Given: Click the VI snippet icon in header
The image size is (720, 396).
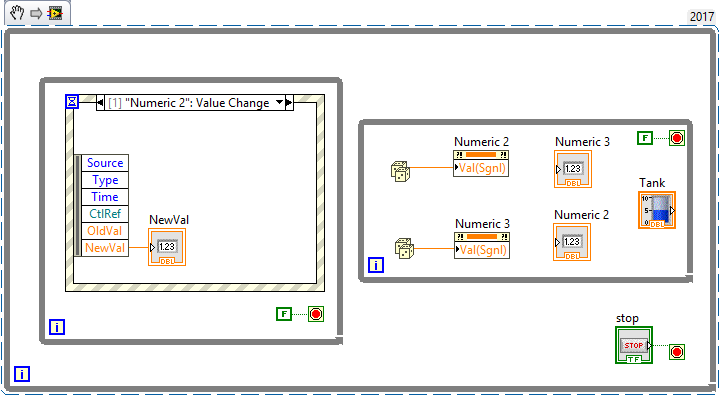Looking at the screenshot, I should tap(55, 13).
